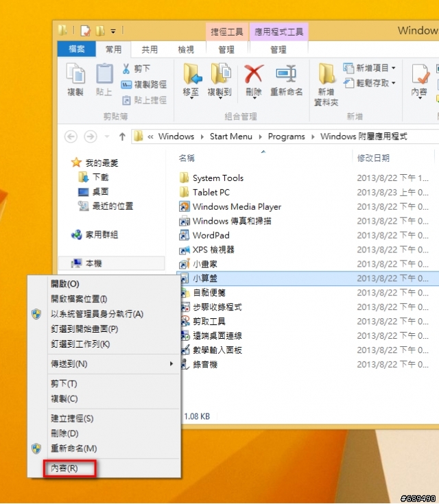This screenshot has height=504, width=439.
Task: Open the 應用程式工具 管理 tab
Action: [278, 49]
